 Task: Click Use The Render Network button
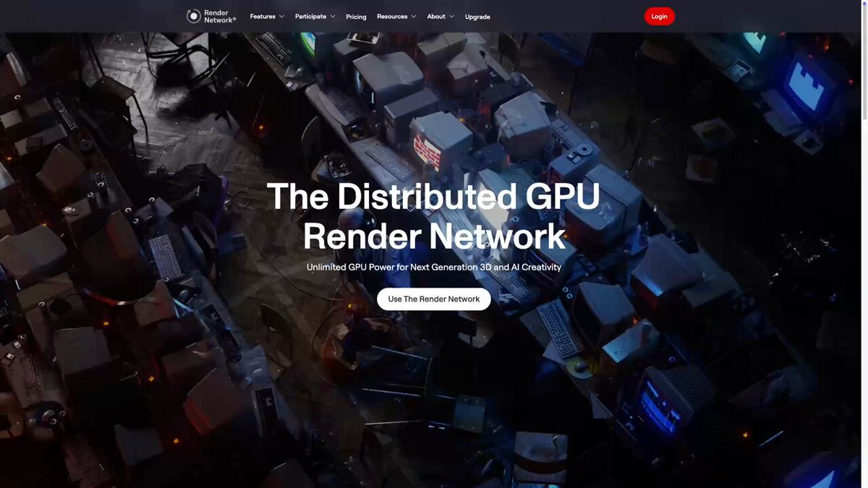(434, 299)
